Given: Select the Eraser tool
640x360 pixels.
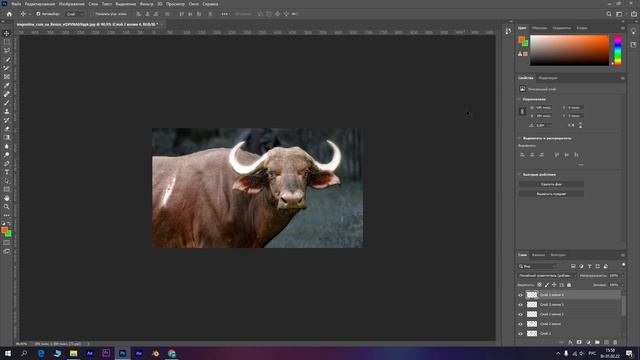Looking at the screenshot, I should coord(7,129).
